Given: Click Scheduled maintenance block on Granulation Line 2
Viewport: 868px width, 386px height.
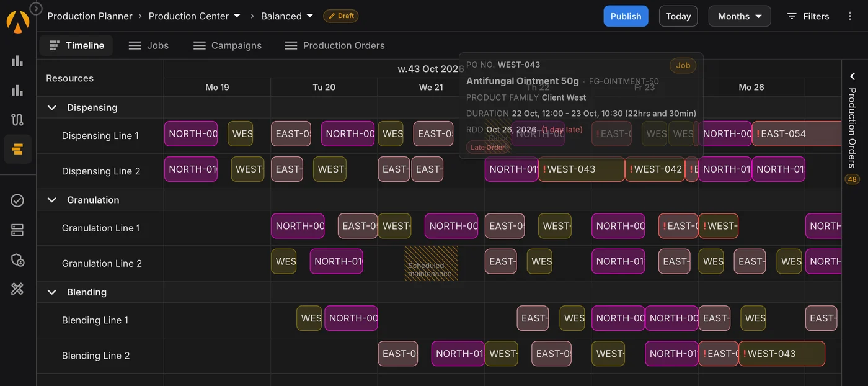Looking at the screenshot, I should (x=431, y=263).
